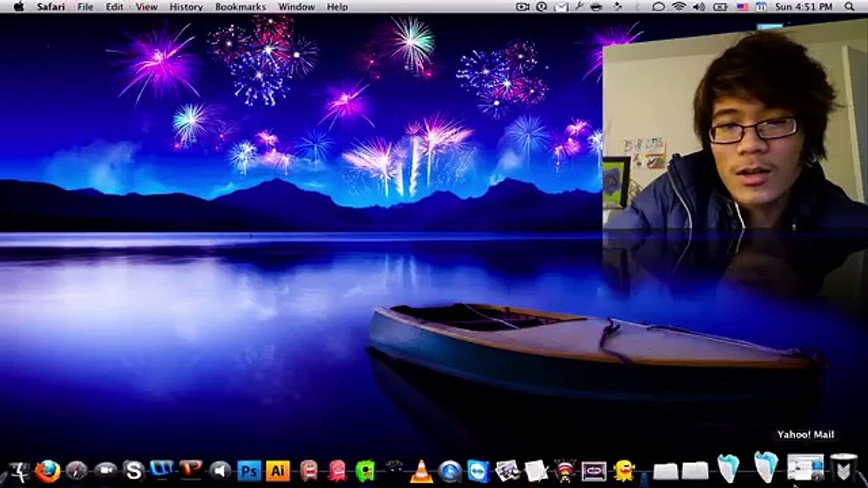Image resolution: width=868 pixels, height=488 pixels.
Task: Open the Safari application menu
Action: click(51, 7)
